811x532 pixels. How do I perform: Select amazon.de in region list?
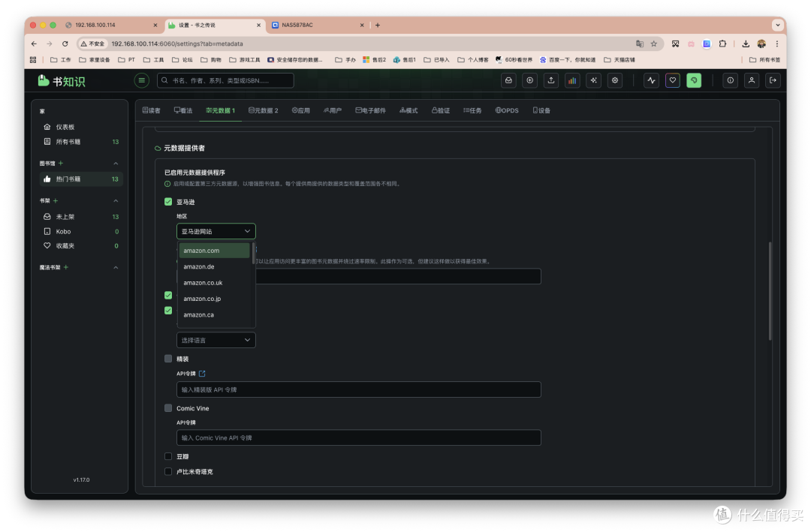click(x=214, y=267)
